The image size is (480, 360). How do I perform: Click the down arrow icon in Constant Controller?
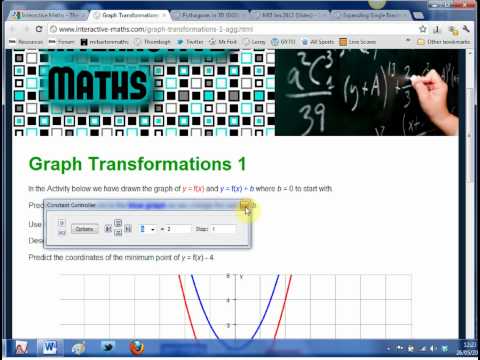pyautogui.click(x=118, y=233)
